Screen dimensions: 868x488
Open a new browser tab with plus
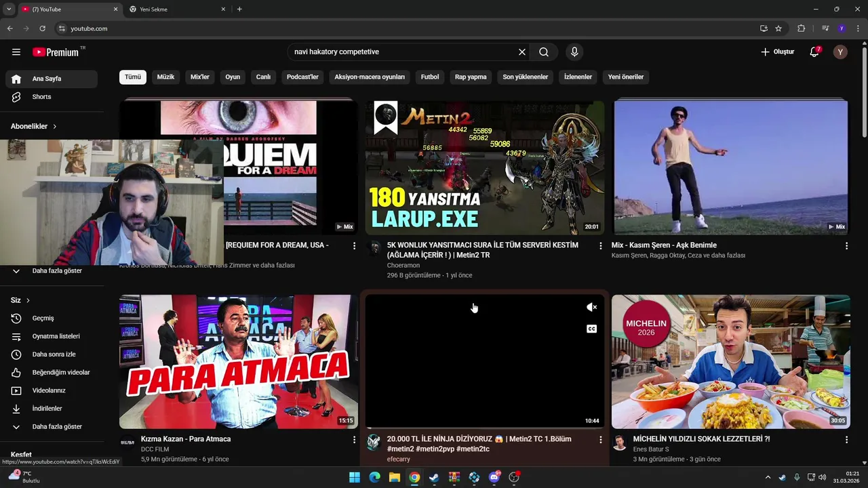239,9
